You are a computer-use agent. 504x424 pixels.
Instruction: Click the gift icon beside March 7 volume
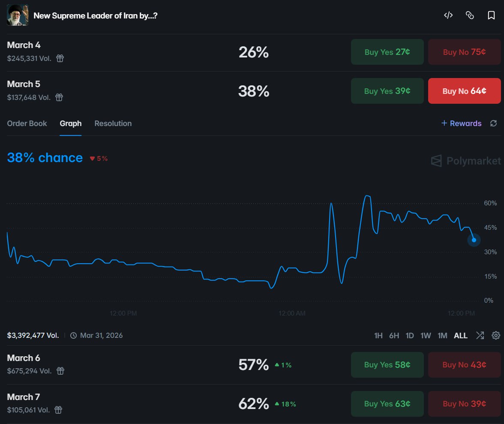coord(59,410)
